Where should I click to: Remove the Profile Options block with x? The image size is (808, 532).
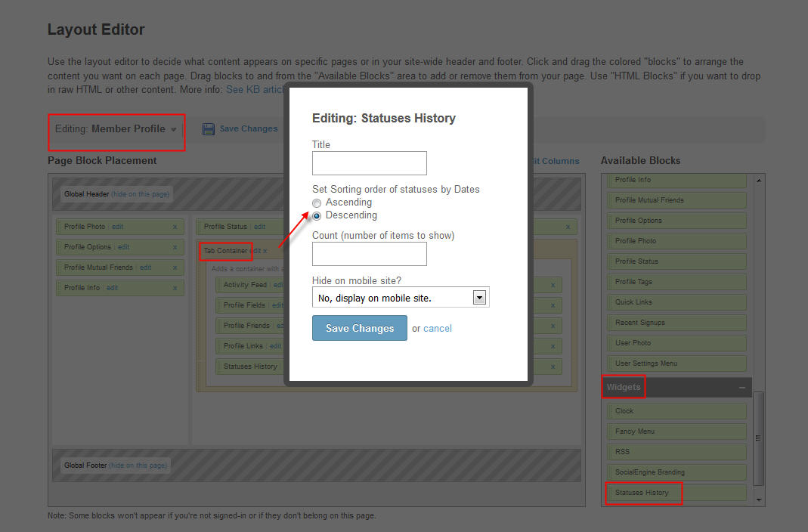(175, 247)
